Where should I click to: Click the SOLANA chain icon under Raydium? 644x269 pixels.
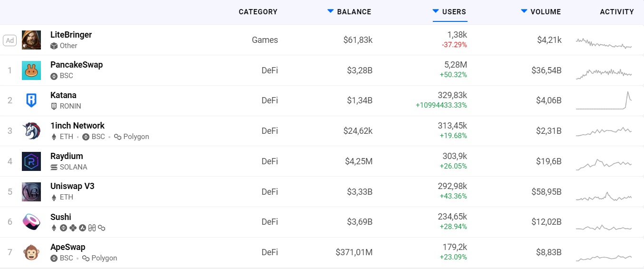coord(54,168)
